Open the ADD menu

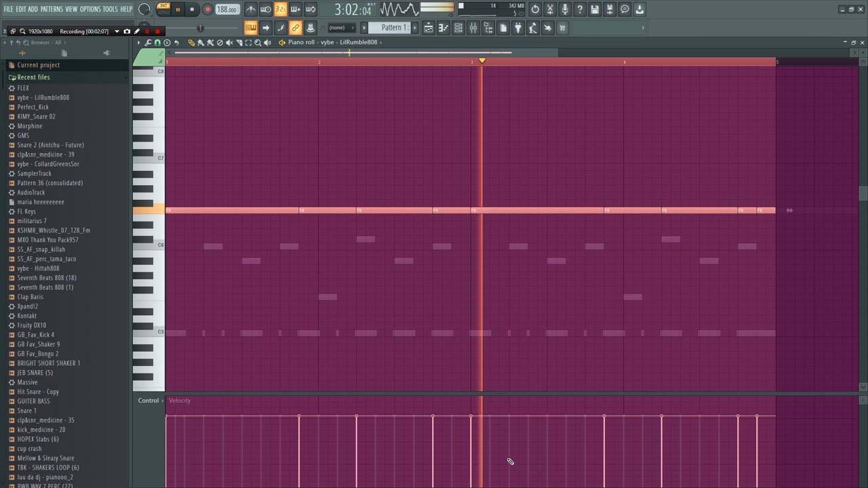[x=33, y=9]
